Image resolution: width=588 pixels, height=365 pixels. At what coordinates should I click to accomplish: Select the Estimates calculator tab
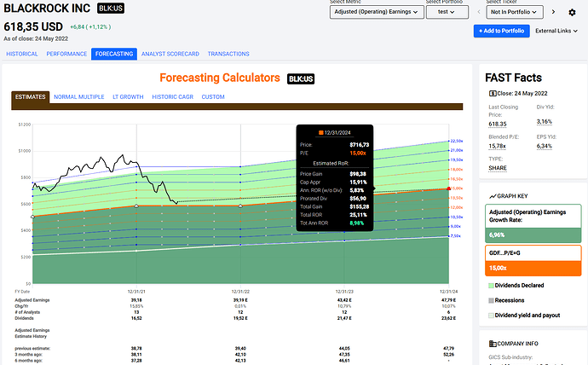(31, 96)
